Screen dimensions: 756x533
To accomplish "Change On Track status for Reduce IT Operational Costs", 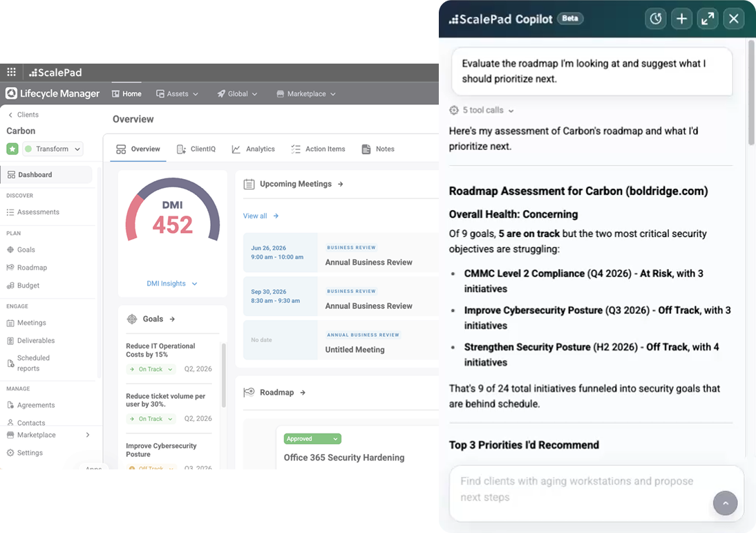I will click(x=151, y=369).
